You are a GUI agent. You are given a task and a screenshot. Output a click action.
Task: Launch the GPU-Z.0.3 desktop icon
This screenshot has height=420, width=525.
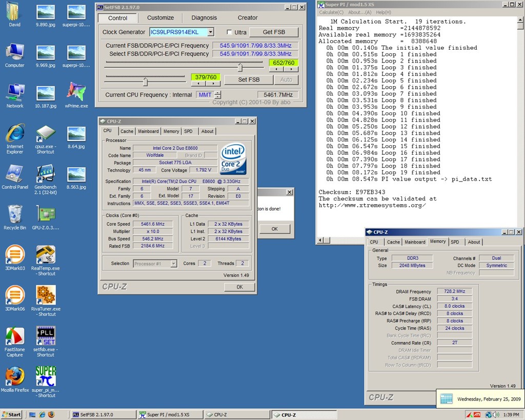click(x=46, y=217)
